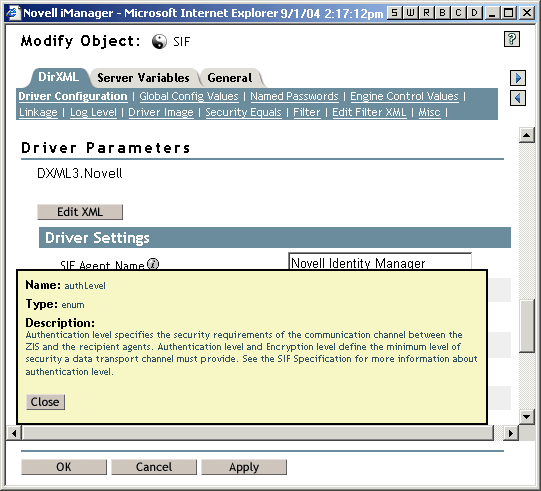Switch to the General tab

(230, 78)
